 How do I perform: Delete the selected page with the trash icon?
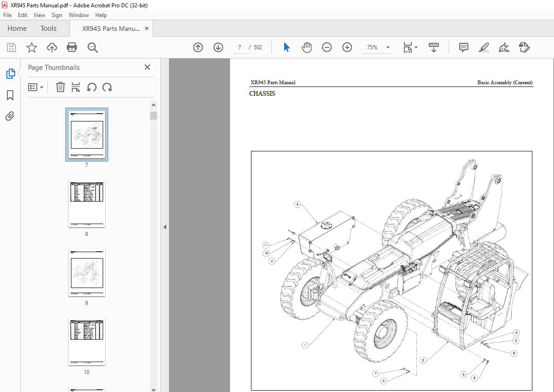coord(60,87)
